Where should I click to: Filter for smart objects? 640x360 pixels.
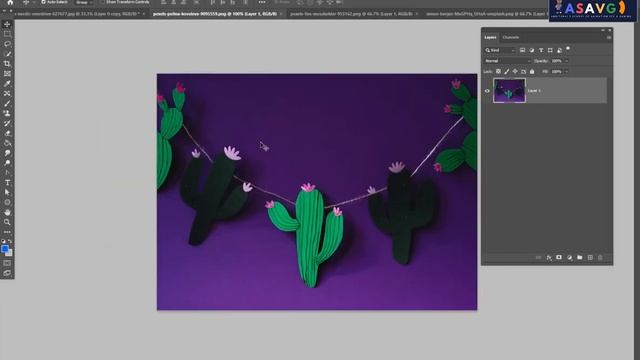(559, 50)
